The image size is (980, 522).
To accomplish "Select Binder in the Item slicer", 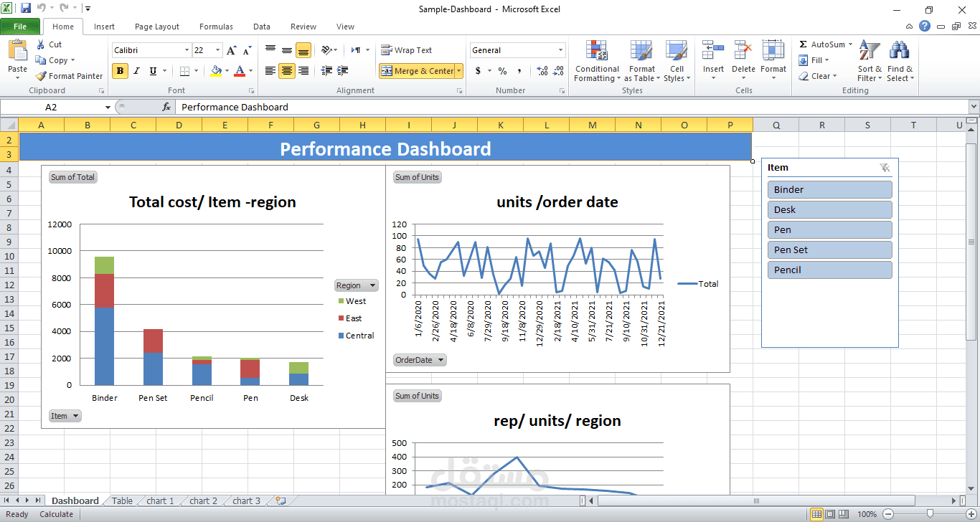I will [x=829, y=189].
